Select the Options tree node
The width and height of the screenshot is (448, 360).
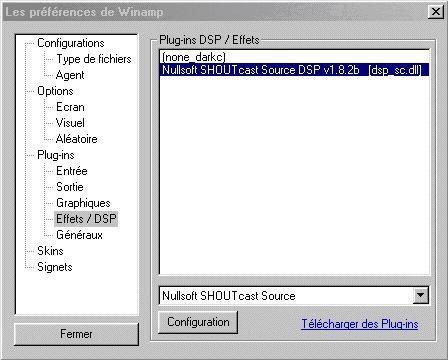click(55, 91)
